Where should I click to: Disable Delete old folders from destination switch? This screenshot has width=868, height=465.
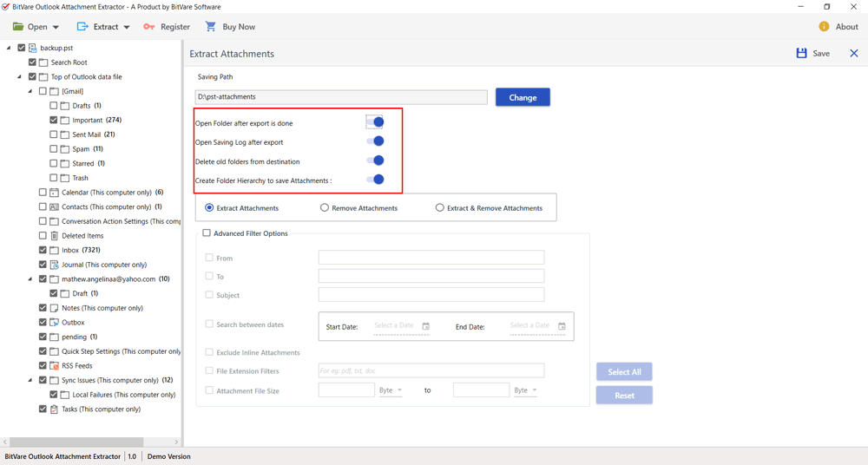(x=375, y=160)
